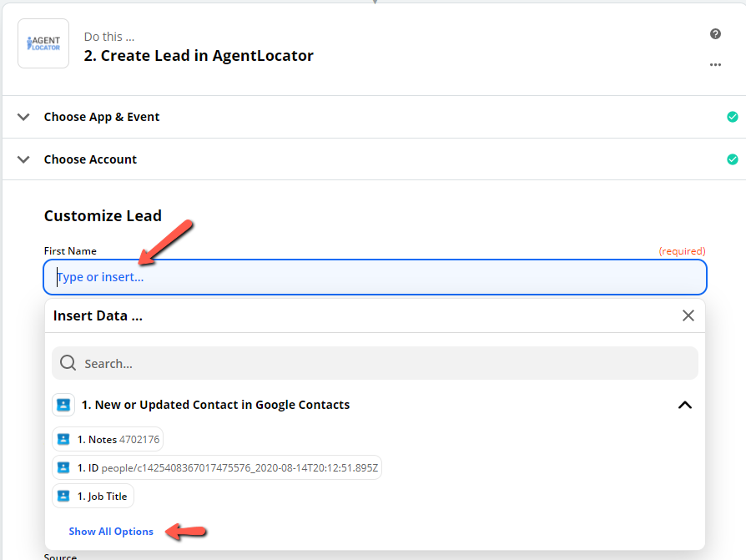Screen dimensions: 746x560
Task: Click Show All Options link
Action: coord(111,532)
